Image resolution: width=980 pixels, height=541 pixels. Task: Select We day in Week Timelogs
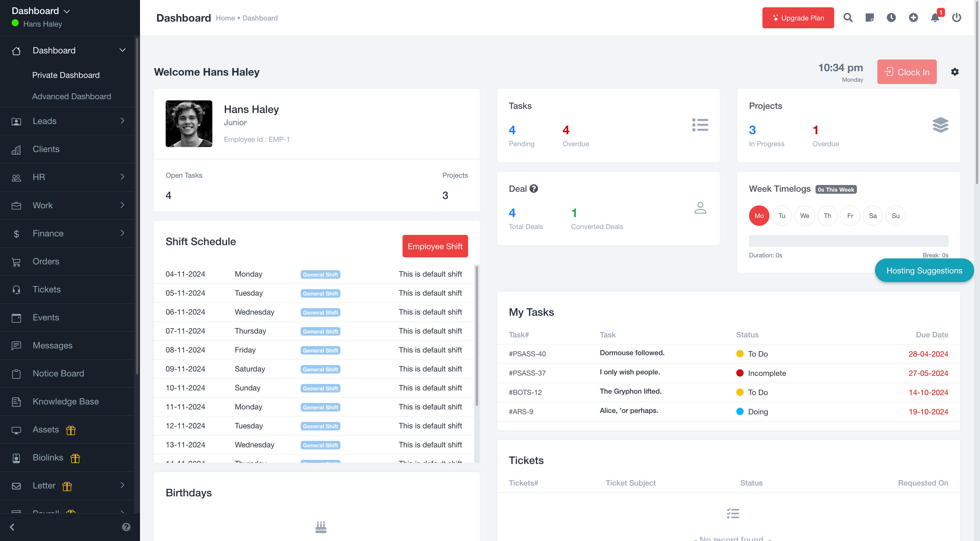point(804,216)
